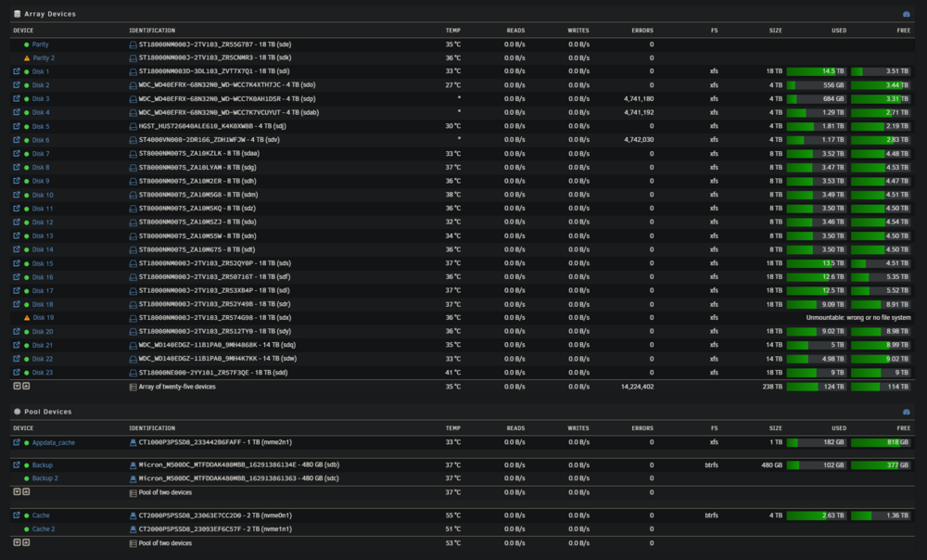
Task: Click the SSD icon next to Micron_M500DC 16291386134E
Action: (x=133, y=465)
